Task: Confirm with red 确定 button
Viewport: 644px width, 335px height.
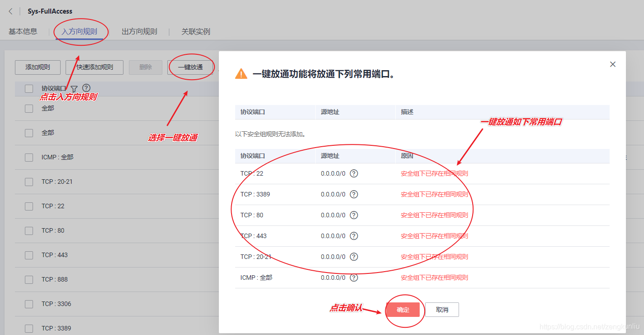Action: pos(403,310)
